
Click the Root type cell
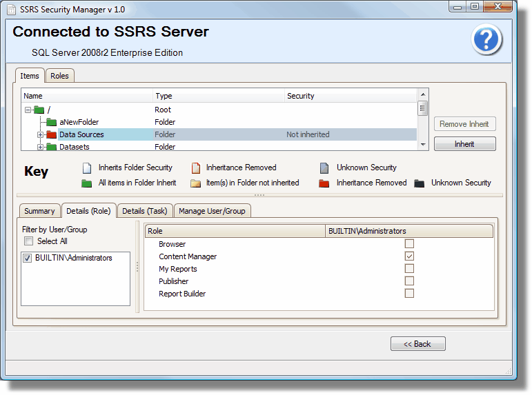pos(163,110)
